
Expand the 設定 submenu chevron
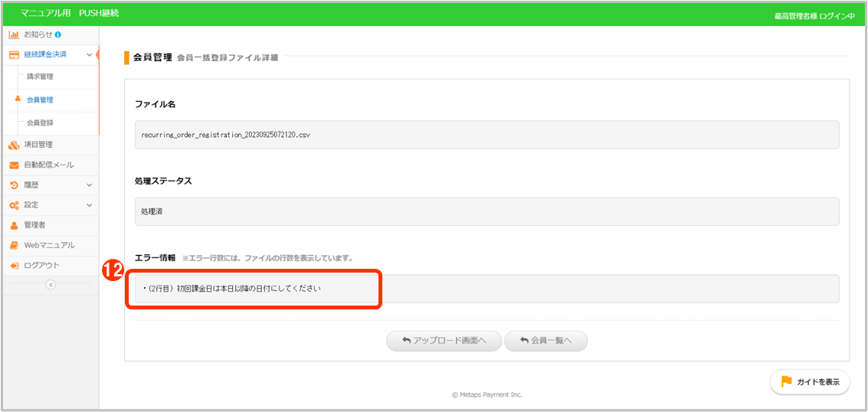pos(90,205)
